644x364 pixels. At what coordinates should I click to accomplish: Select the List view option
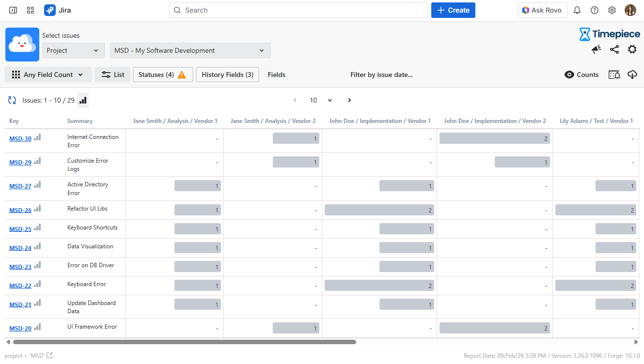point(112,75)
